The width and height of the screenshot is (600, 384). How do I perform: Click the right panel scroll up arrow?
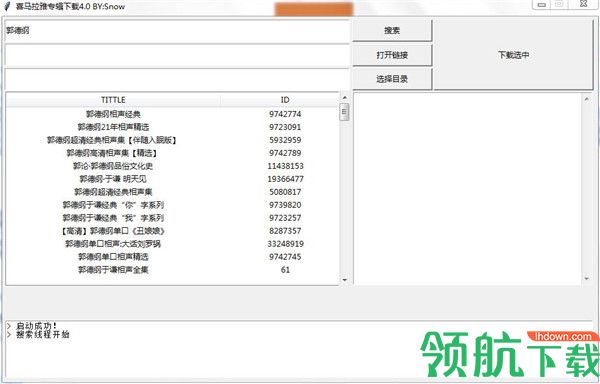point(587,99)
